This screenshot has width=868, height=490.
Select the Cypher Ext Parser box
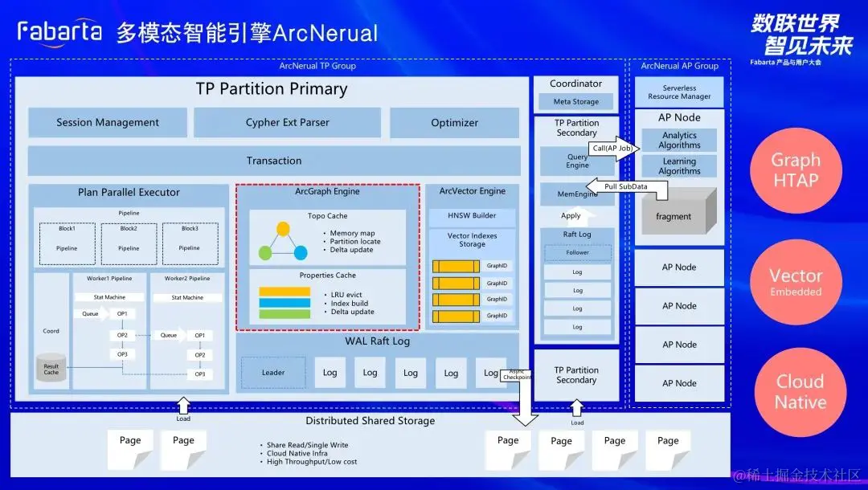(x=287, y=123)
